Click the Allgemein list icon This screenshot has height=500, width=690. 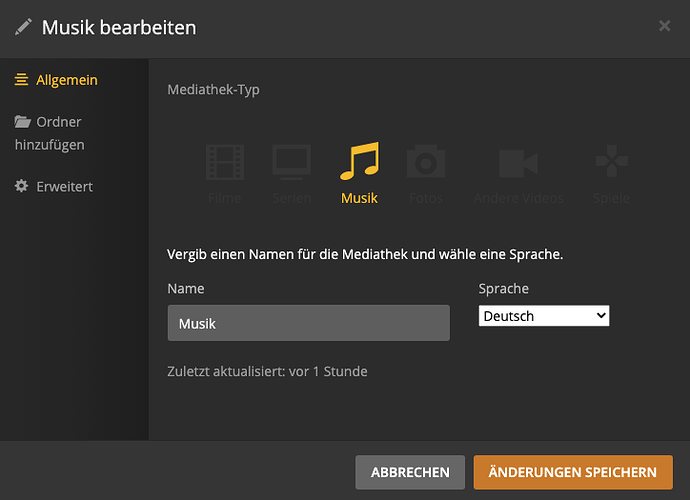coord(22,80)
